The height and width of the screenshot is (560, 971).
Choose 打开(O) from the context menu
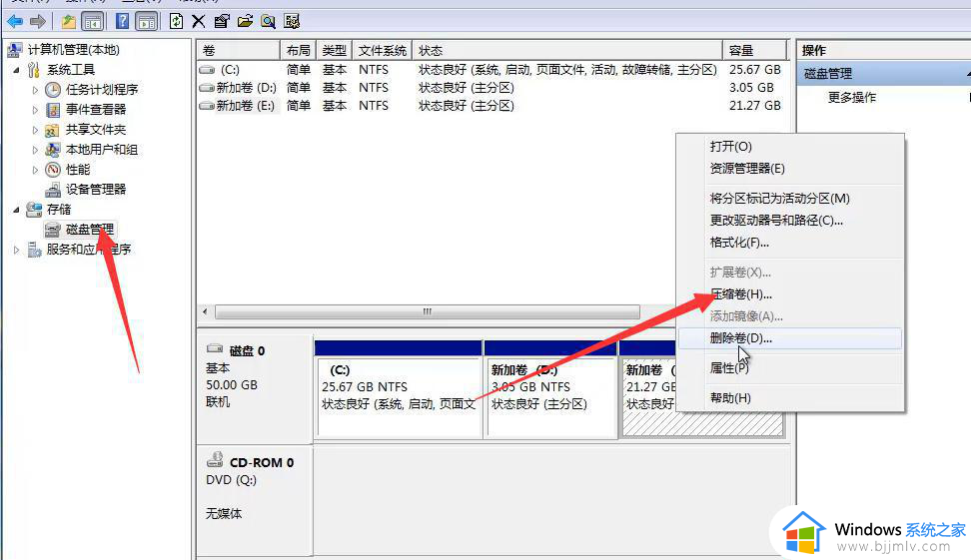[790, 147]
